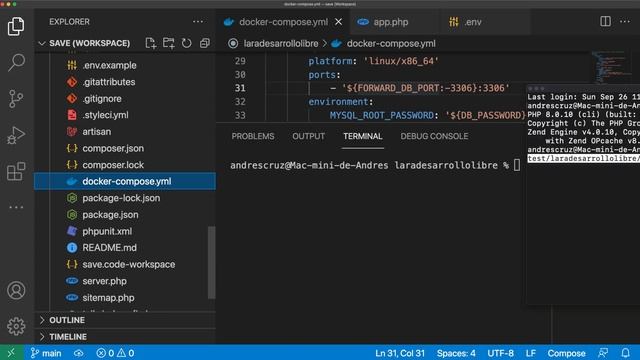Change file encoding UTF-8
The width and height of the screenshot is (640, 360).
tap(500, 353)
